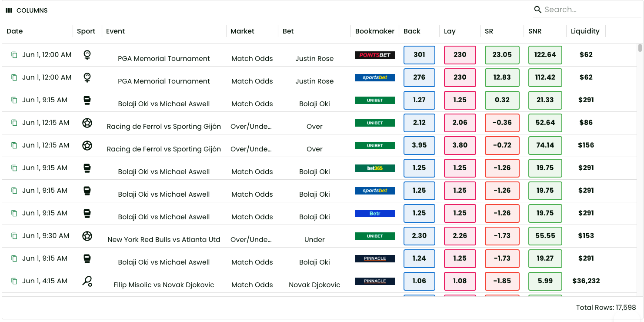Click the golf icon on Sportsbet Justin Rose row
644x322 pixels.
point(87,77)
